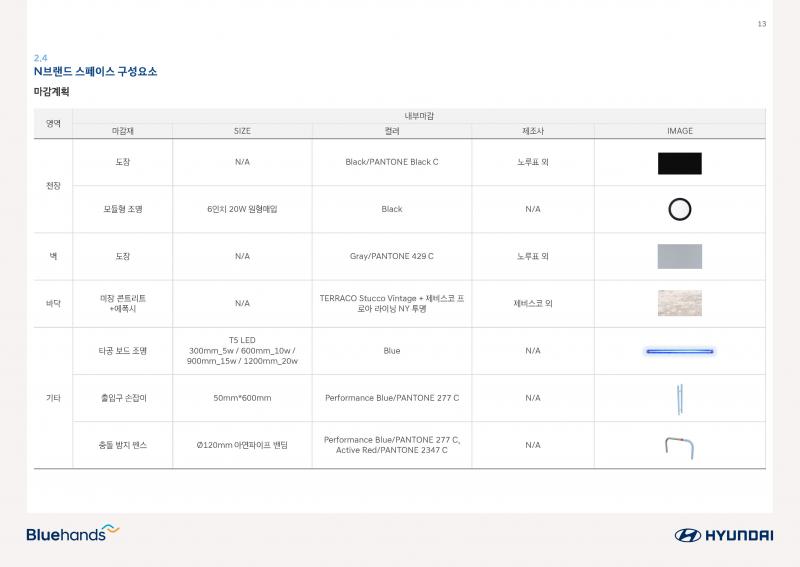
Task: Click the N브랜드 스페이스 구성요소 heading
Action: 95,72
